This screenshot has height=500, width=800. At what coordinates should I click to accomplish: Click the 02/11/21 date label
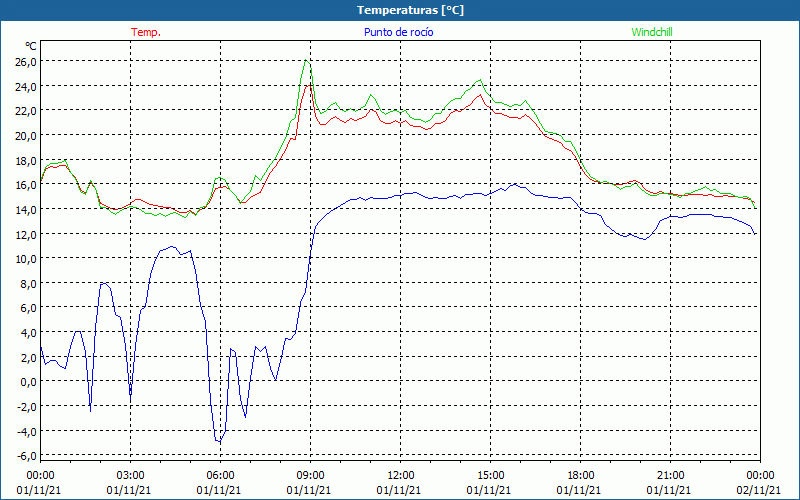759,490
